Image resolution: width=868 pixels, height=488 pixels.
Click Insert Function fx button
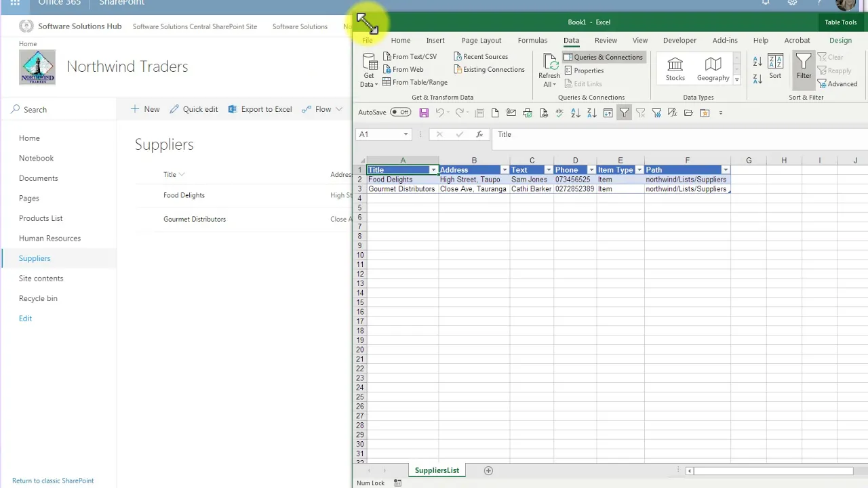tap(479, 134)
